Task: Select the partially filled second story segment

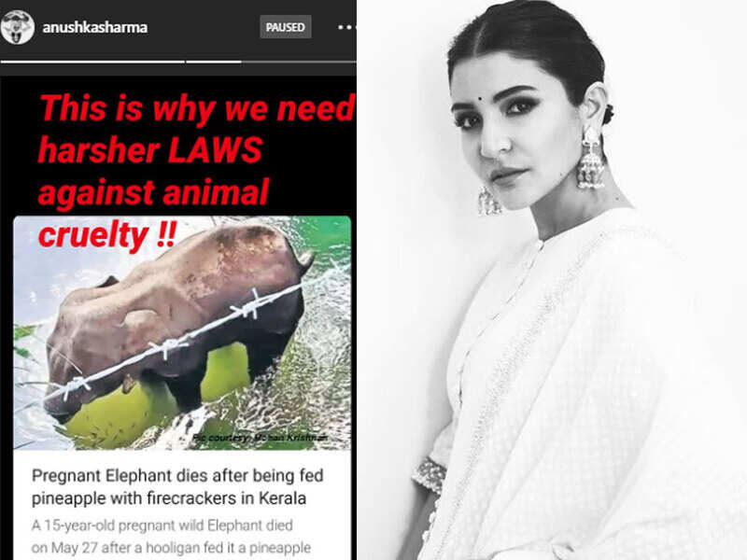Action: click(271, 62)
